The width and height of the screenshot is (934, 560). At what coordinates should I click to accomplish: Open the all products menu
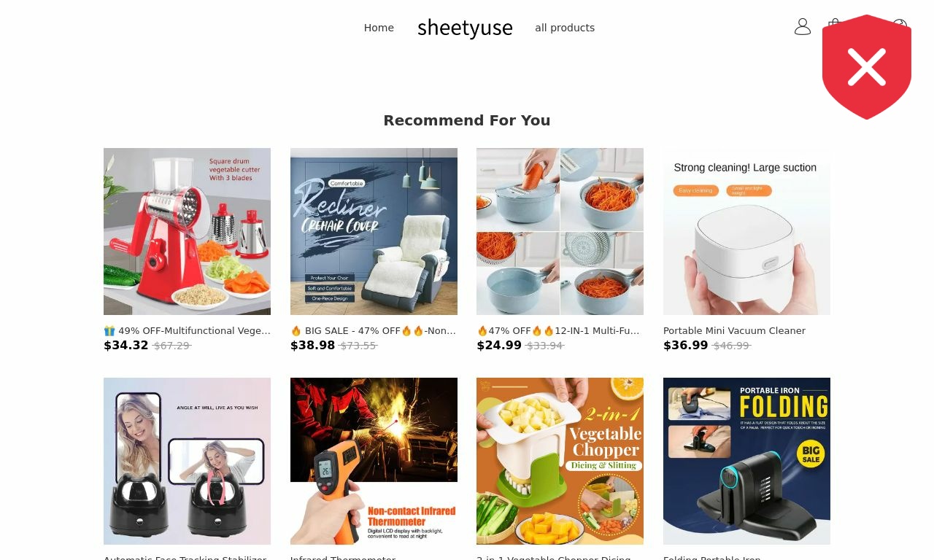click(x=565, y=28)
